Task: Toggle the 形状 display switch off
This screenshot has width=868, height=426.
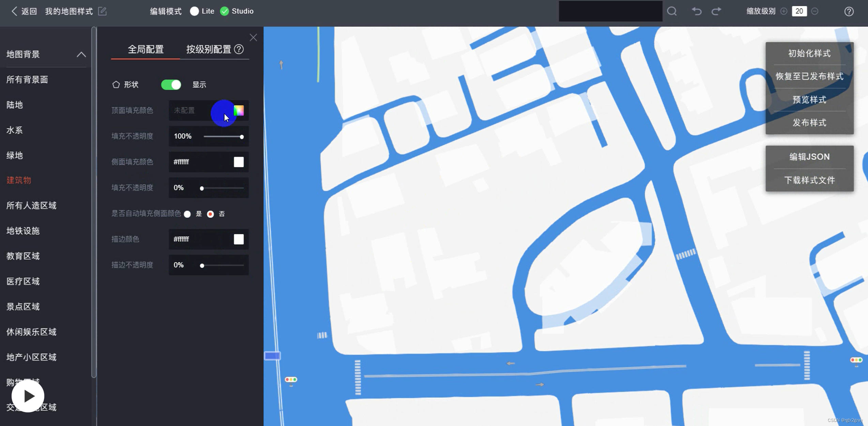Action: (171, 85)
